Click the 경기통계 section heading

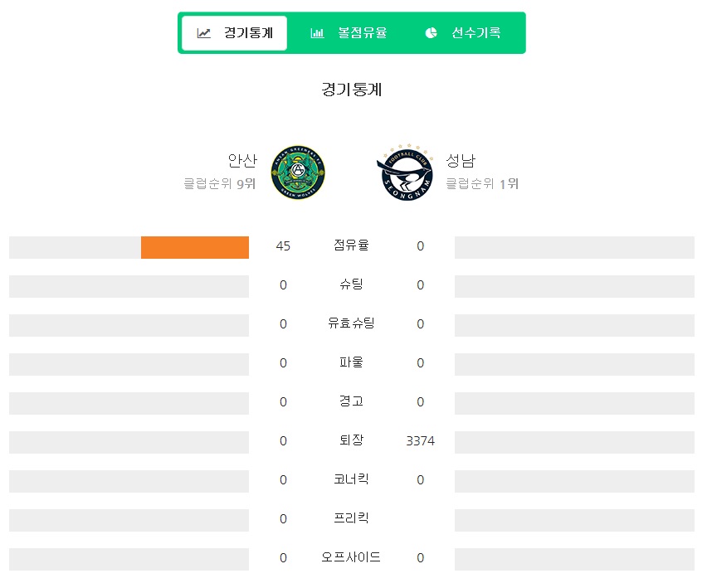[x=352, y=90]
